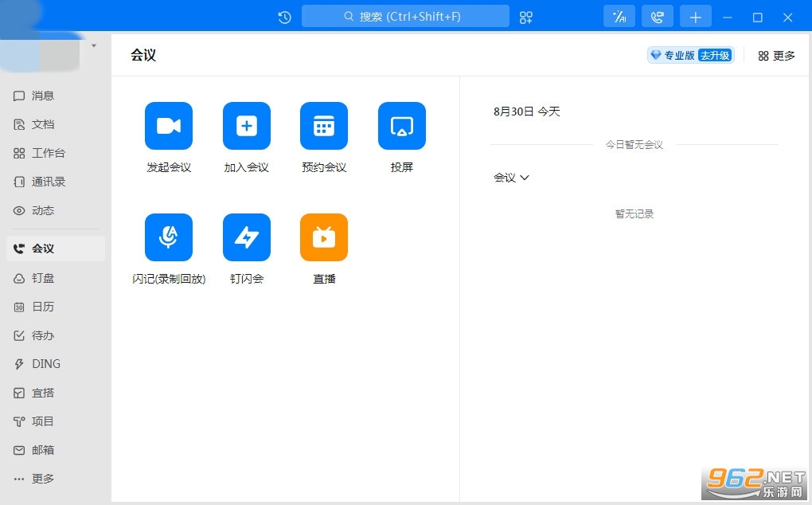812x505 pixels.
Task: Open 文档 documents in sidebar
Action: tap(56, 124)
